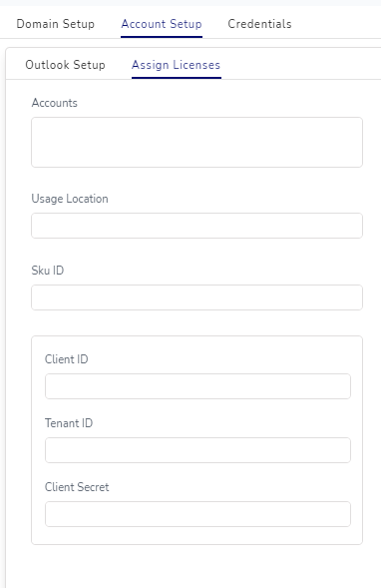
Task: Switch to the Outlook Setup sub-tab
Action: point(65,65)
